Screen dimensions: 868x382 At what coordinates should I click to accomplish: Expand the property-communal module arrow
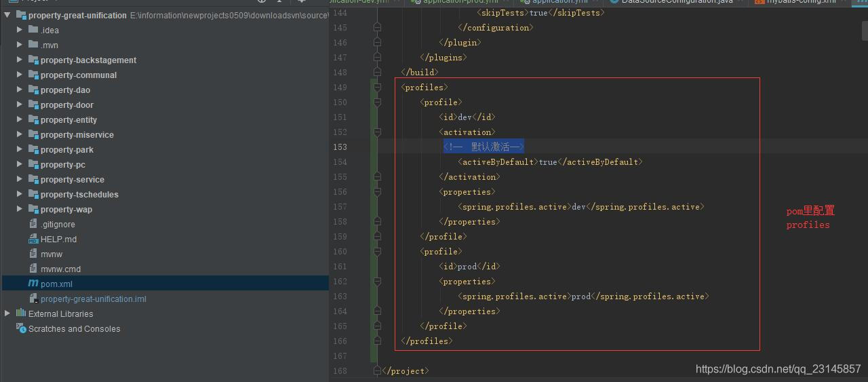click(x=20, y=75)
